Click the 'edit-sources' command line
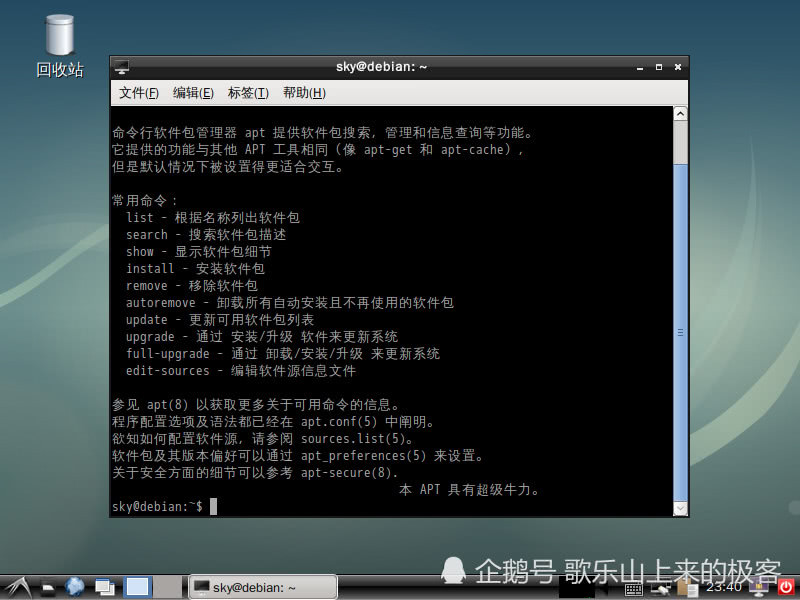Image resolution: width=800 pixels, height=600 pixels. (x=241, y=370)
